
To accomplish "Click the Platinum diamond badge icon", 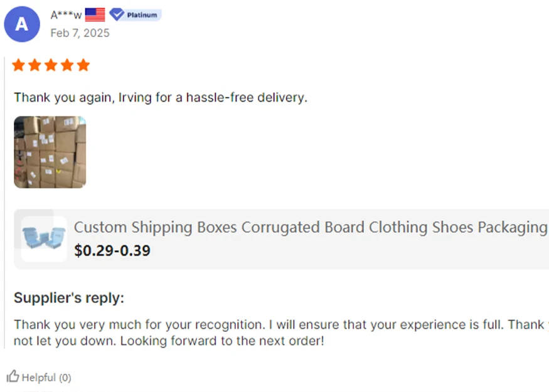I will tap(116, 14).
